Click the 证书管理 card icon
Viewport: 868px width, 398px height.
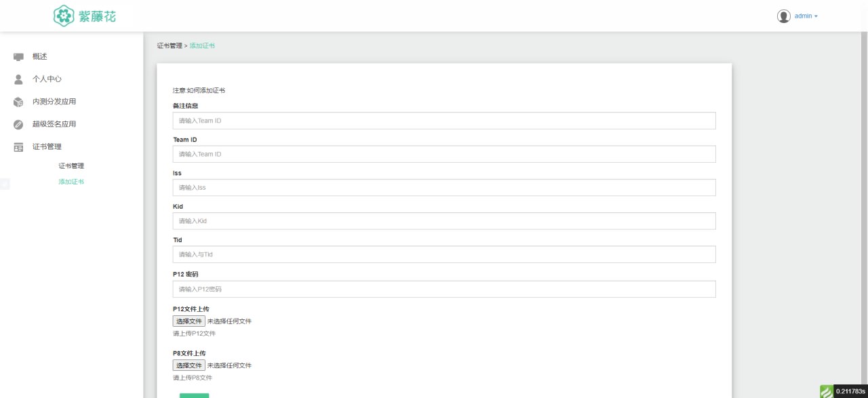pos(18,147)
